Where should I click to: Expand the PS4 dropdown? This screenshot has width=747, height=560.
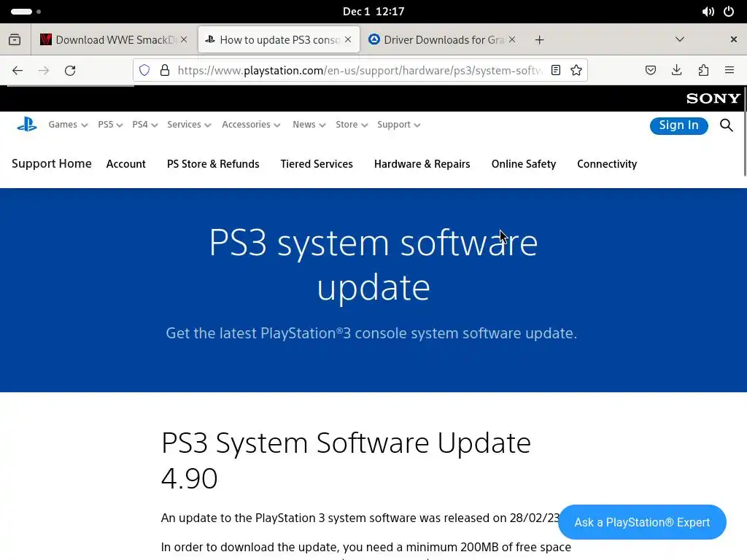(x=145, y=125)
